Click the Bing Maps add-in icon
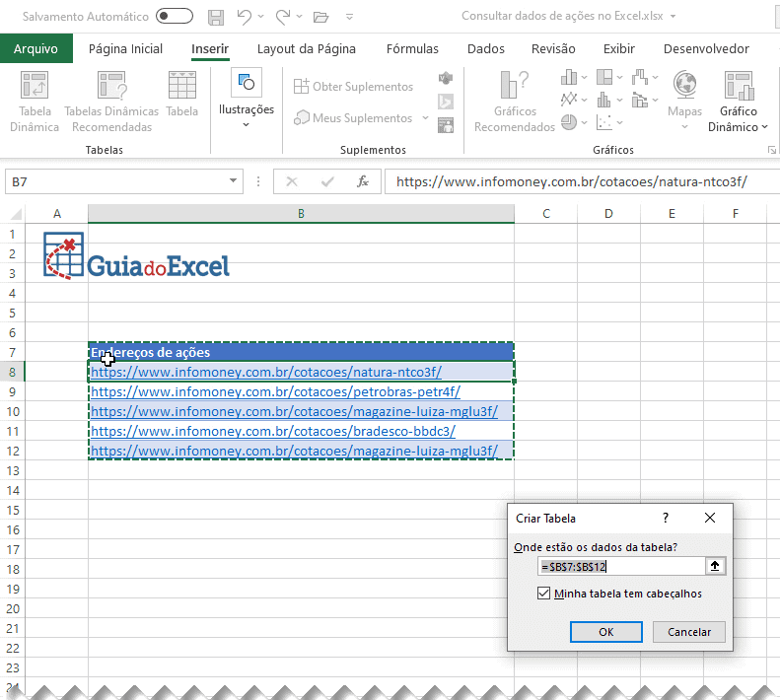 click(446, 102)
